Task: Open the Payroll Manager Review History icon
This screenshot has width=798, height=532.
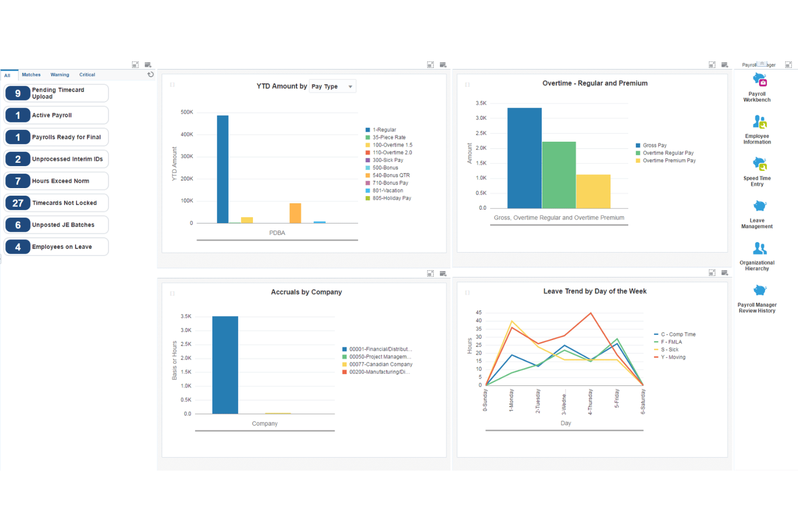Action: 759,291
